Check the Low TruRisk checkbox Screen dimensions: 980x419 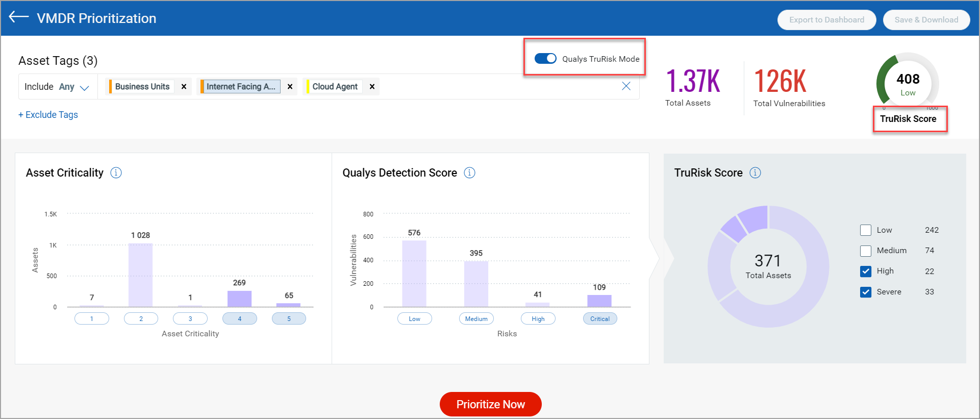865,230
